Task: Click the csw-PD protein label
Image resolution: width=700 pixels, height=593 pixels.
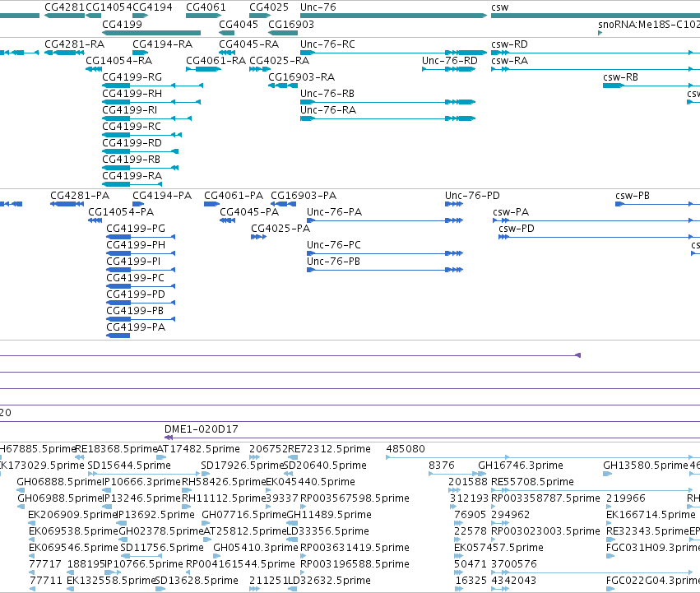Action: tap(517, 228)
